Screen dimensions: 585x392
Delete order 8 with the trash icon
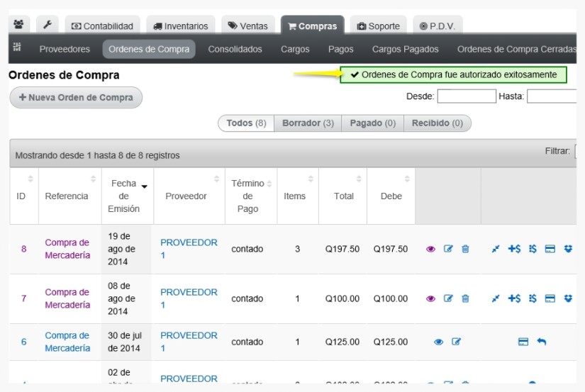pyautogui.click(x=465, y=249)
